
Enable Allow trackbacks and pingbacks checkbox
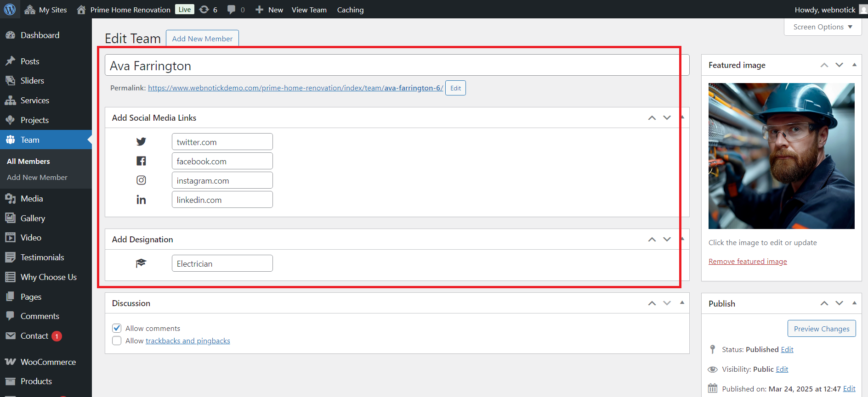117,341
